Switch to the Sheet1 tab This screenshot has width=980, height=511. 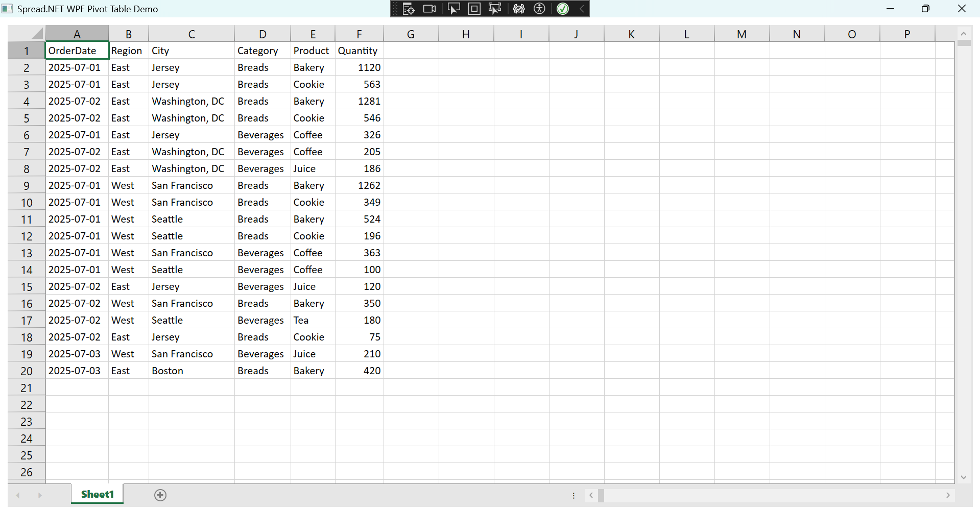pyautogui.click(x=97, y=494)
